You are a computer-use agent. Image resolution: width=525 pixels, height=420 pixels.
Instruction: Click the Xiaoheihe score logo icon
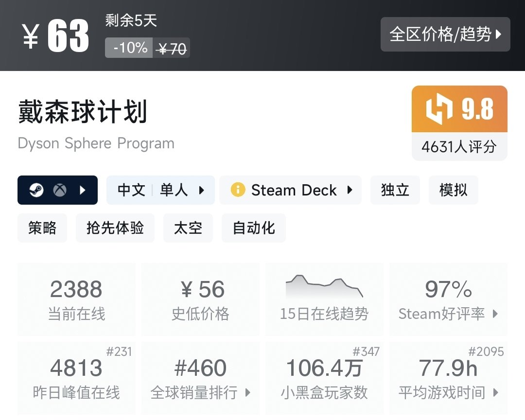[x=439, y=109]
